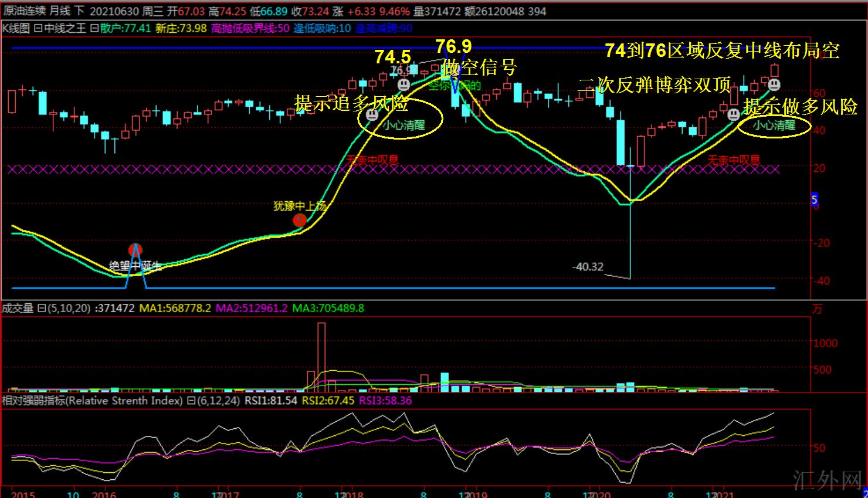Click the gray face icon left of 提示做多风险

[733, 114]
